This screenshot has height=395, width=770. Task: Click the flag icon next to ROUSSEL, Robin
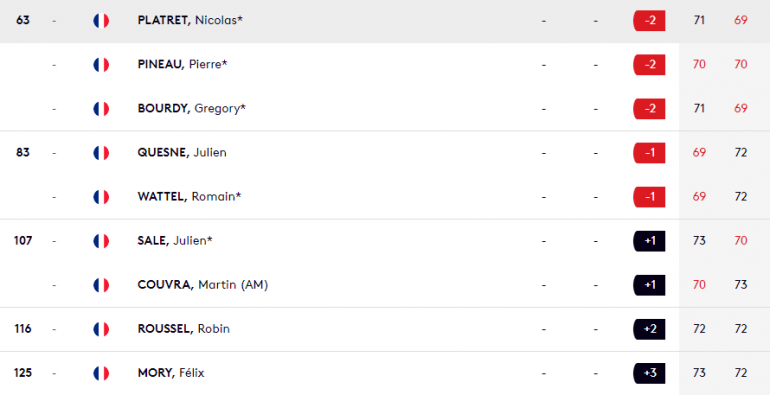click(101, 329)
